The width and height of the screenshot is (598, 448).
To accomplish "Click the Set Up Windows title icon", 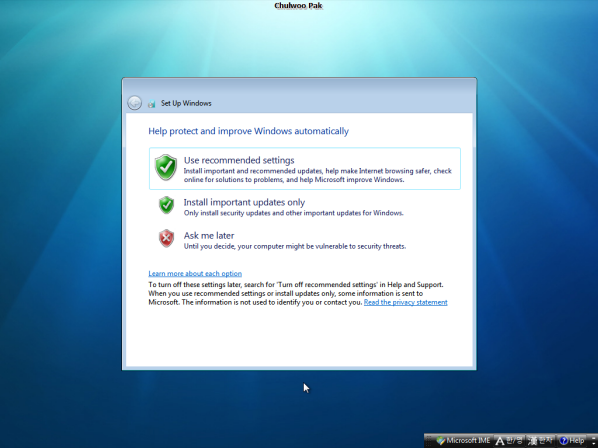I will click(x=151, y=103).
